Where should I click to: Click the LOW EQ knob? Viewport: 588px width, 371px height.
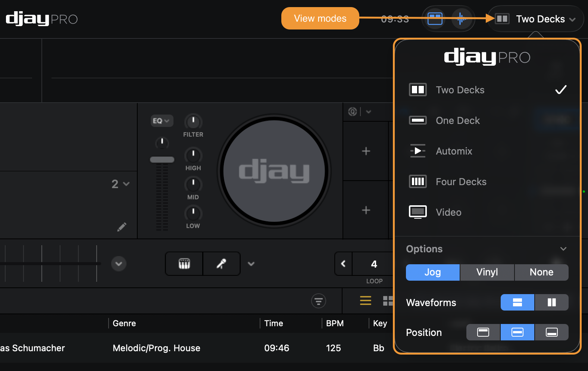click(x=193, y=213)
